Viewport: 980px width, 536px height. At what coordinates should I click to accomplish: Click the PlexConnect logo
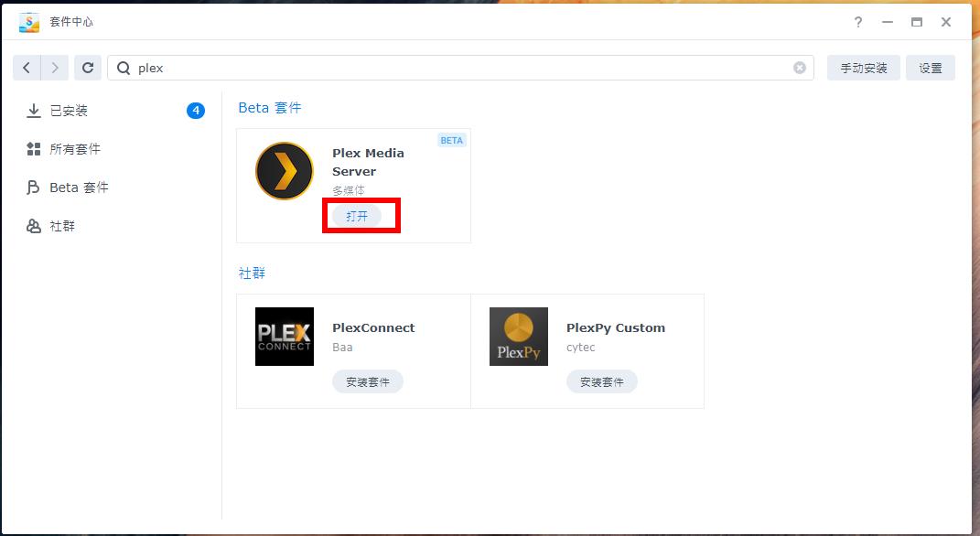[x=285, y=336]
